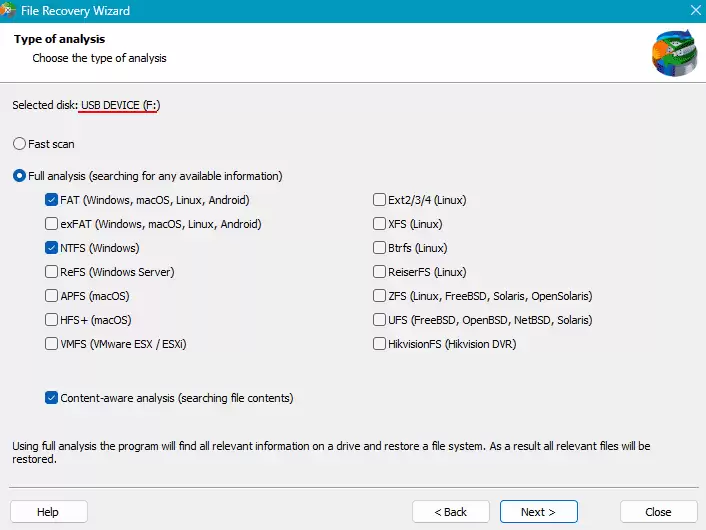Enable the Btrfs (Linux) checkbox

point(380,248)
